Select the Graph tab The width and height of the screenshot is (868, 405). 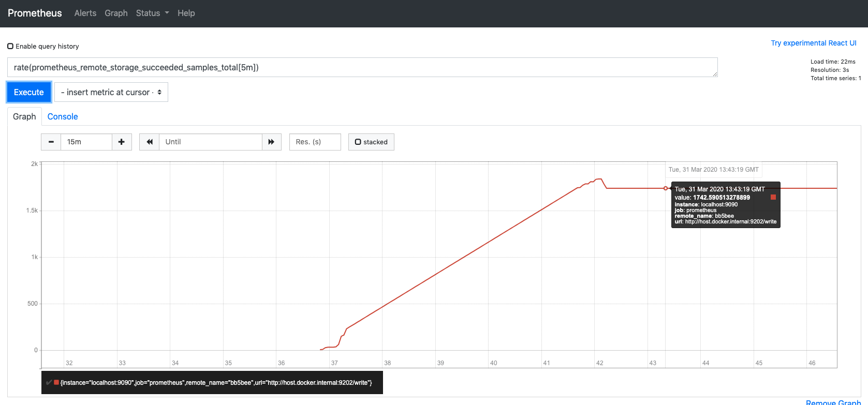24,116
